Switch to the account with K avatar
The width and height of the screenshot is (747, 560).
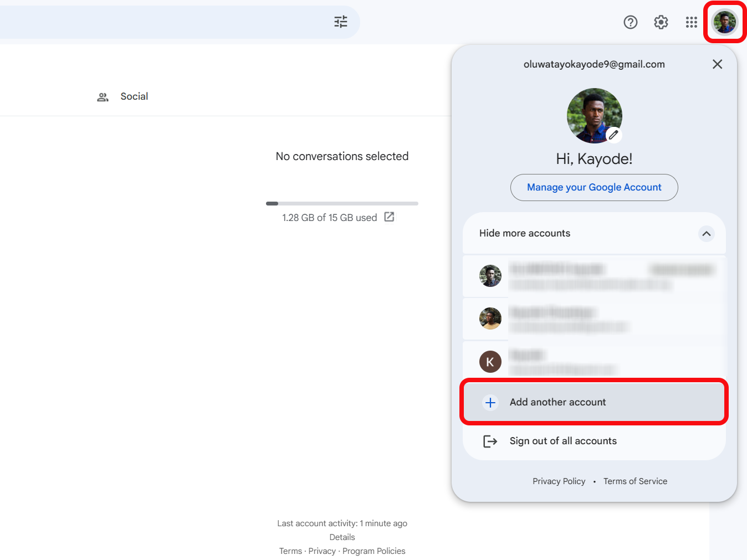(490, 362)
